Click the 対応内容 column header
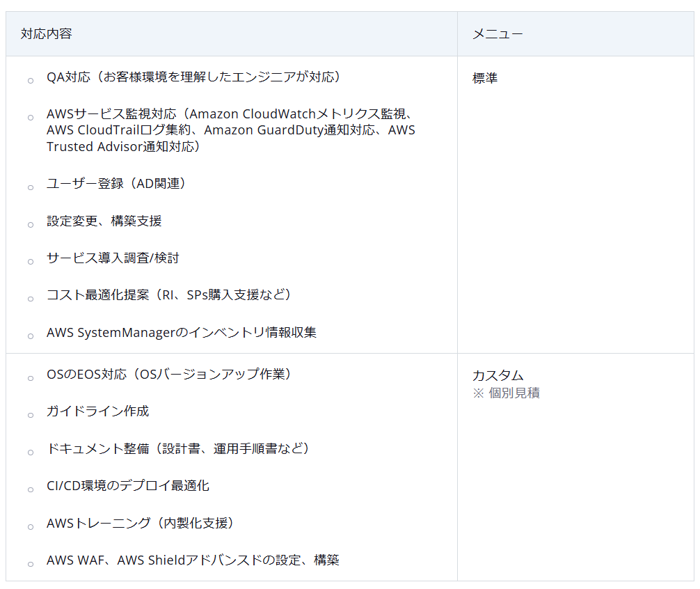Viewport: 700px width, 589px height. (47, 33)
